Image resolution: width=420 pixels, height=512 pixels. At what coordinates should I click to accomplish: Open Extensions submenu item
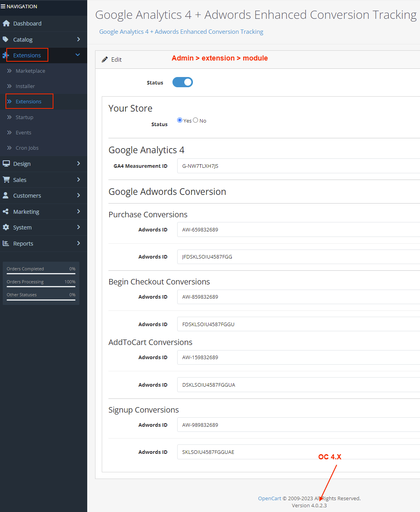28,101
